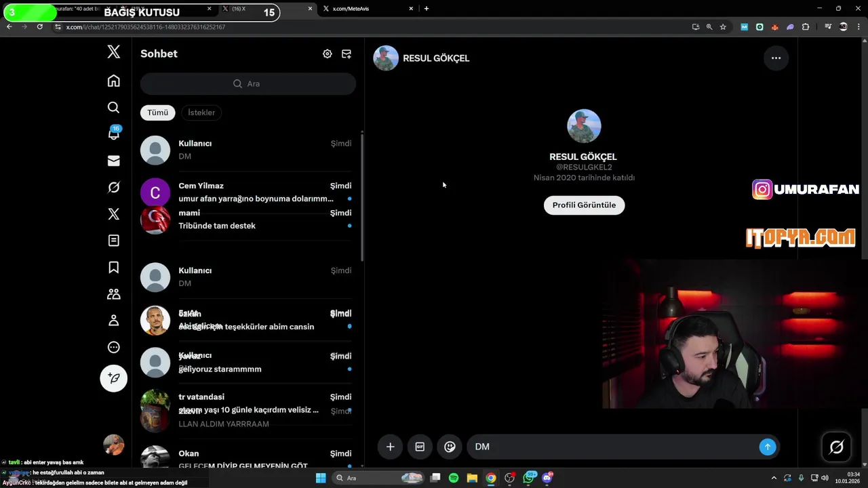Open Windows Start menu

(x=321, y=478)
